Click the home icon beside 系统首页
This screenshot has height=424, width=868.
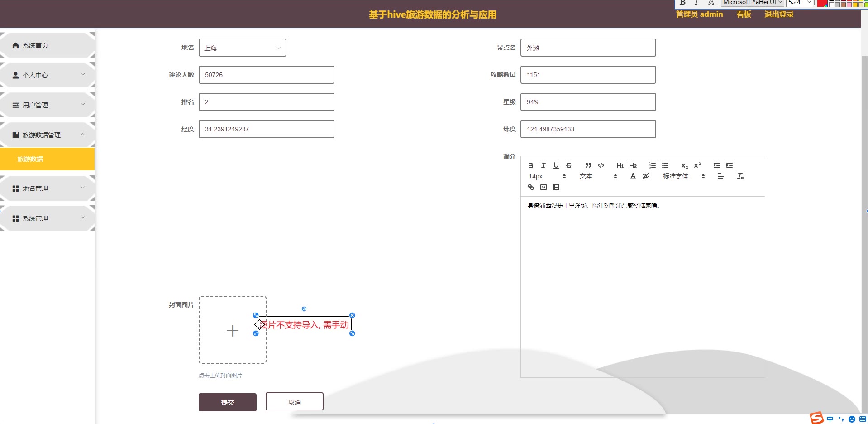16,45
